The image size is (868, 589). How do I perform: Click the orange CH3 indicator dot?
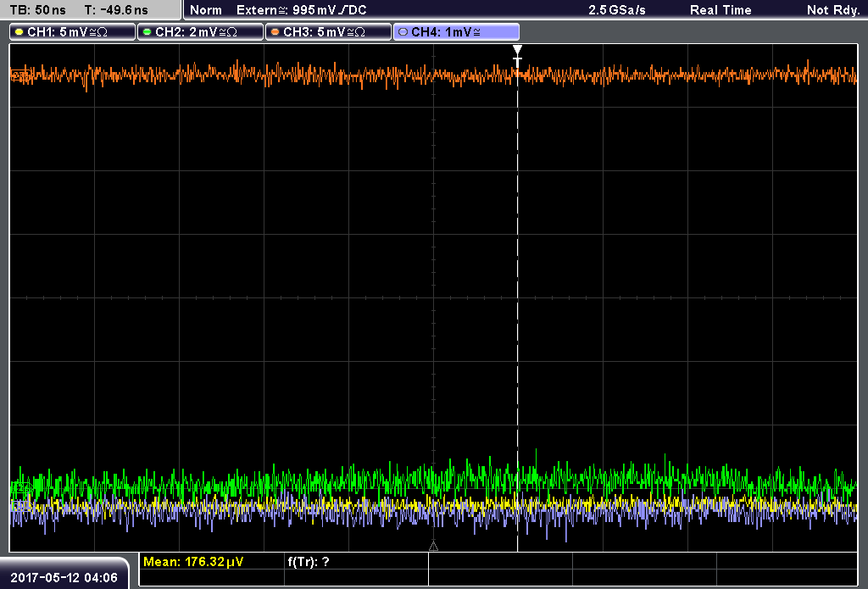[x=275, y=32]
